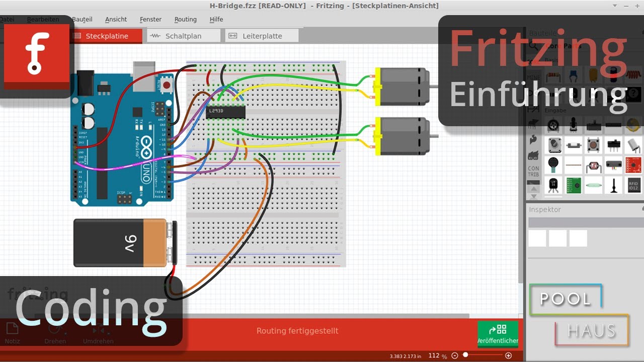Select the thin flex sensor strip part

(574, 164)
